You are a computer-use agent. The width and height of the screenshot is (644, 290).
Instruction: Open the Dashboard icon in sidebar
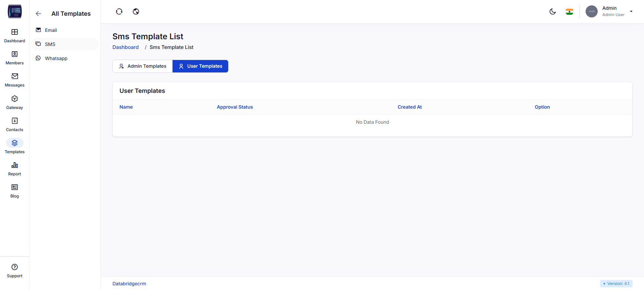[x=14, y=32]
